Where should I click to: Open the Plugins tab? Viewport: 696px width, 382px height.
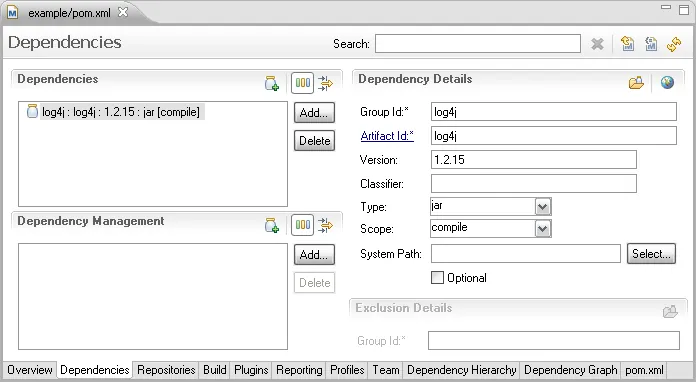point(251,370)
